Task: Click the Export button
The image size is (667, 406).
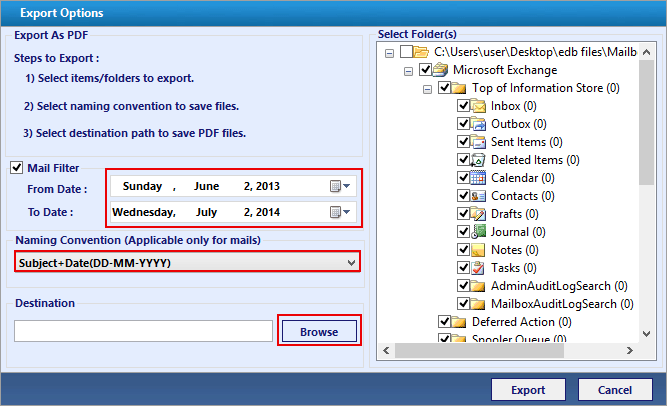Action: (x=529, y=389)
